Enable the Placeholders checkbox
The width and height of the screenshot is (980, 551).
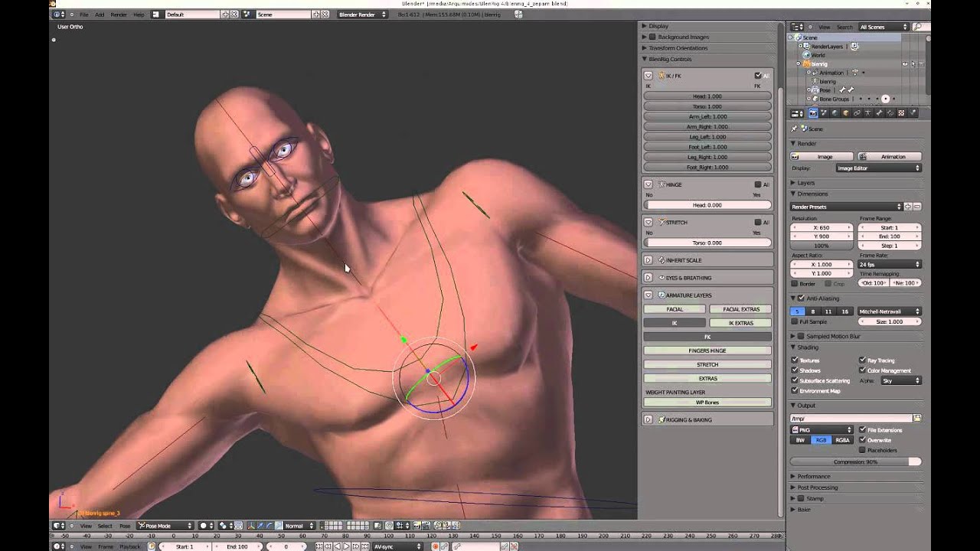(x=863, y=450)
